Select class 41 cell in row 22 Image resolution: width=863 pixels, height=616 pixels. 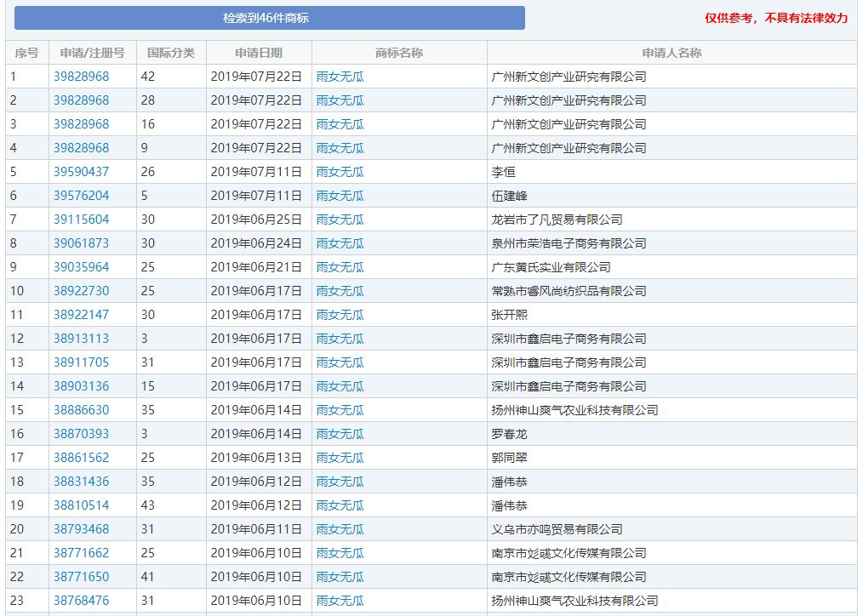(x=171, y=576)
